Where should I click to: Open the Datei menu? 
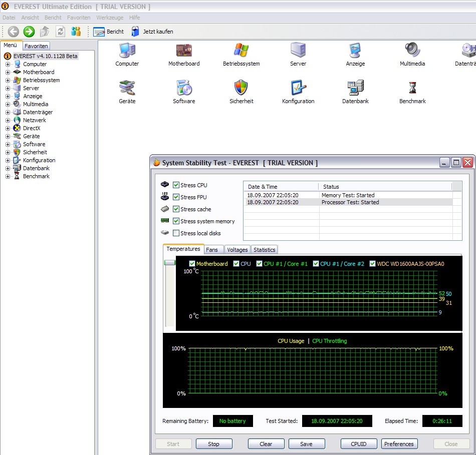tap(9, 18)
